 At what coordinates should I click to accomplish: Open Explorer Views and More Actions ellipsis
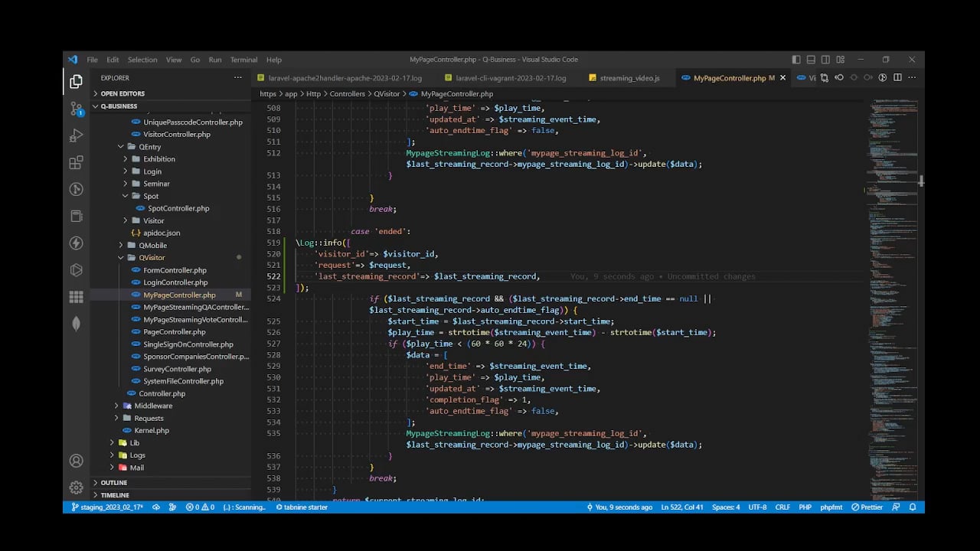click(238, 77)
